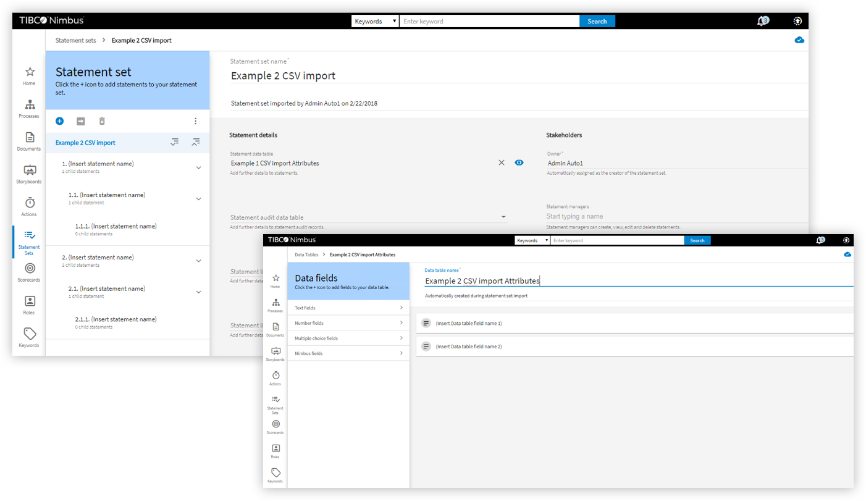866x504 pixels.
Task: Click Search button in the Data Tables window
Action: [697, 240]
